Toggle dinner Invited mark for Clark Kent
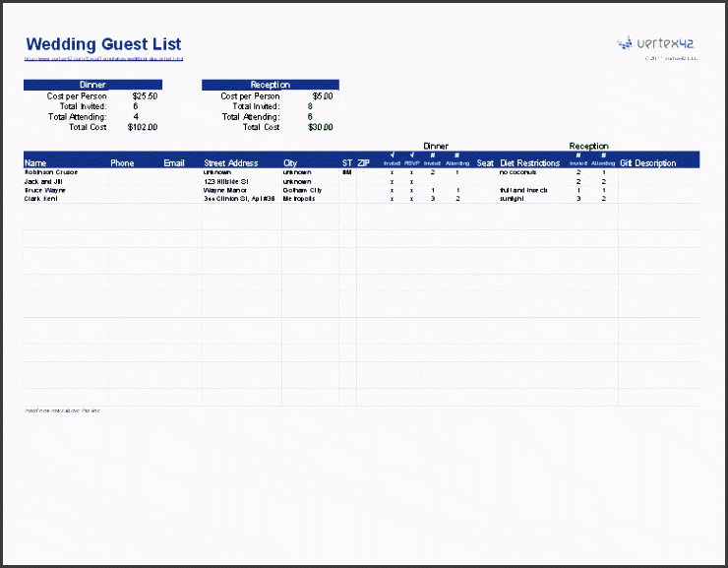 point(392,199)
